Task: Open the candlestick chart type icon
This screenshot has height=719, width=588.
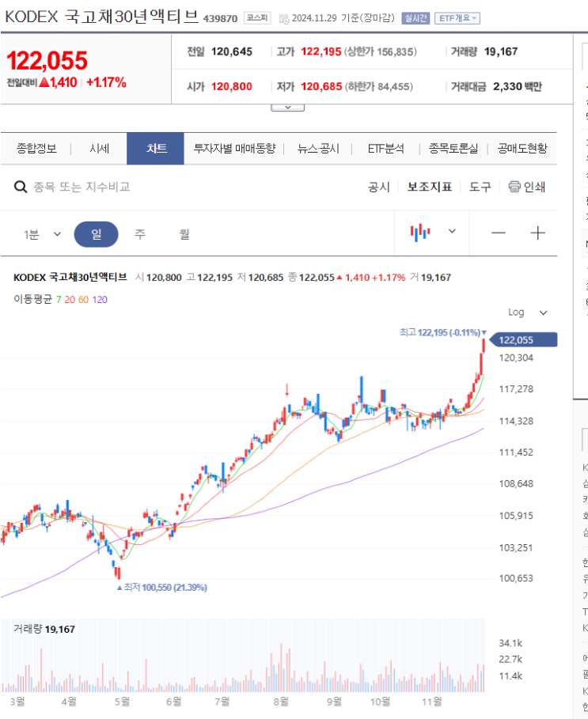Action: (420, 233)
